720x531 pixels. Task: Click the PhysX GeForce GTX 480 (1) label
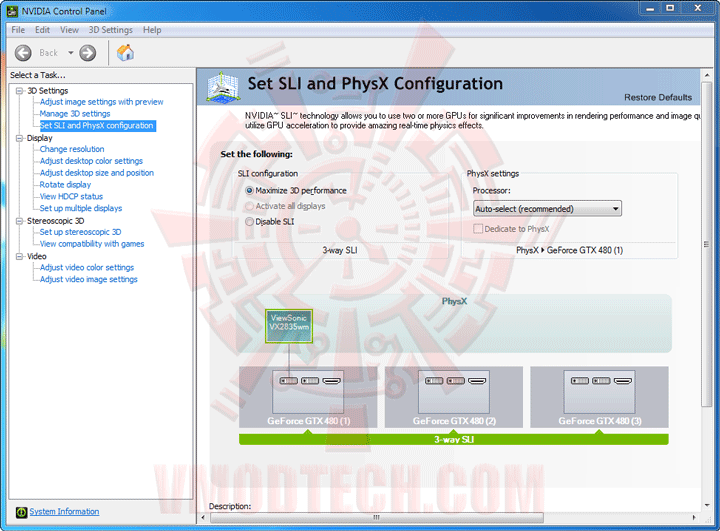pos(569,250)
